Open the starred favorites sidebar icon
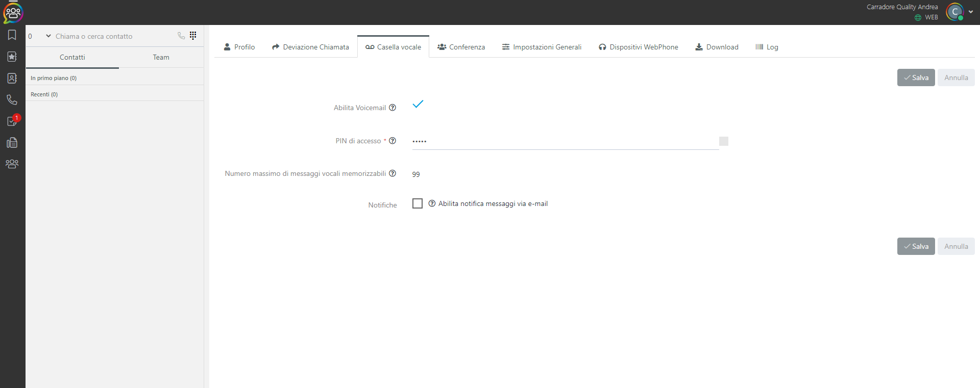 [x=12, y=57]
